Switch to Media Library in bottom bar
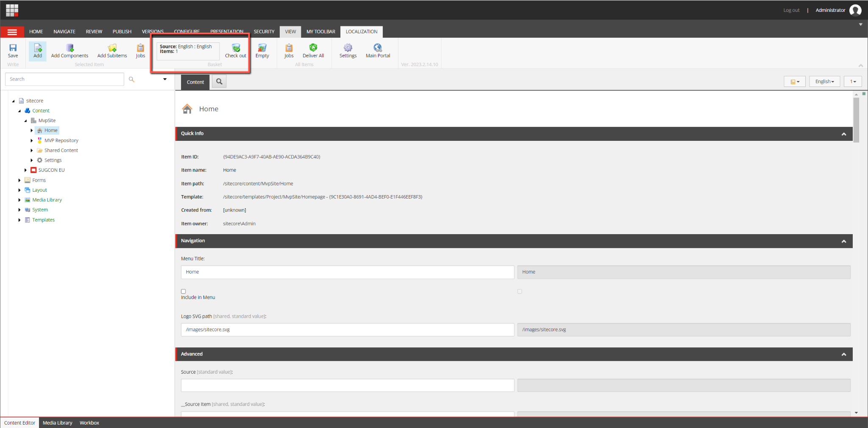The image size is (868, 428). click(x=58, y=423)
